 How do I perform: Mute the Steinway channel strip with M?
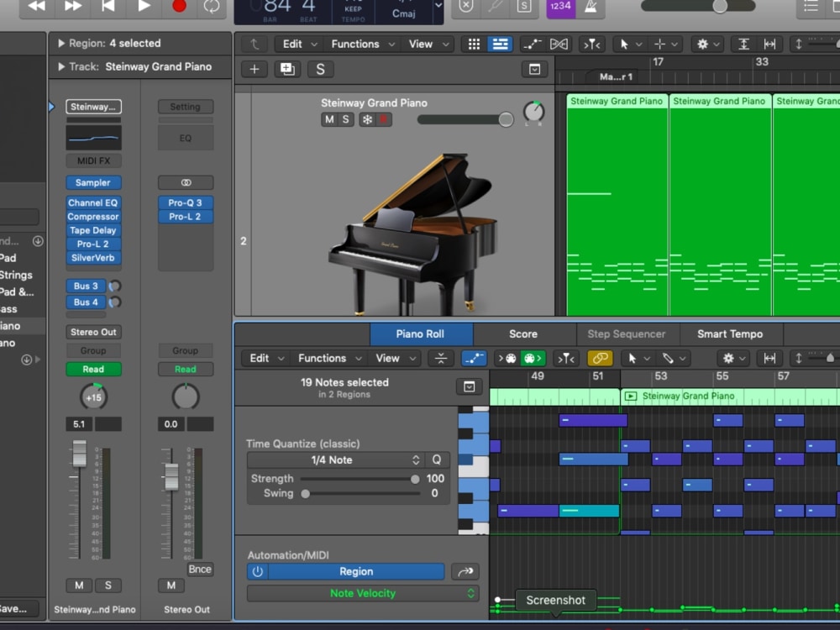click(x=79, y=585)
